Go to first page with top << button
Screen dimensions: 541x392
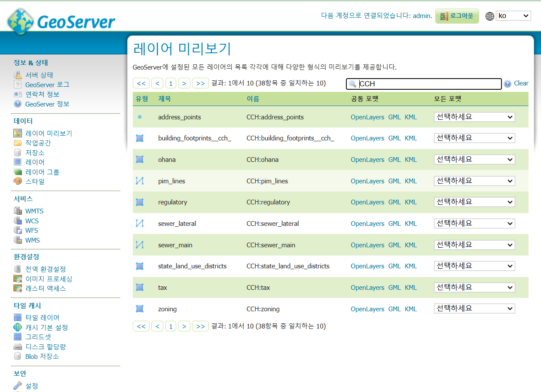click(x=141, y=83)
